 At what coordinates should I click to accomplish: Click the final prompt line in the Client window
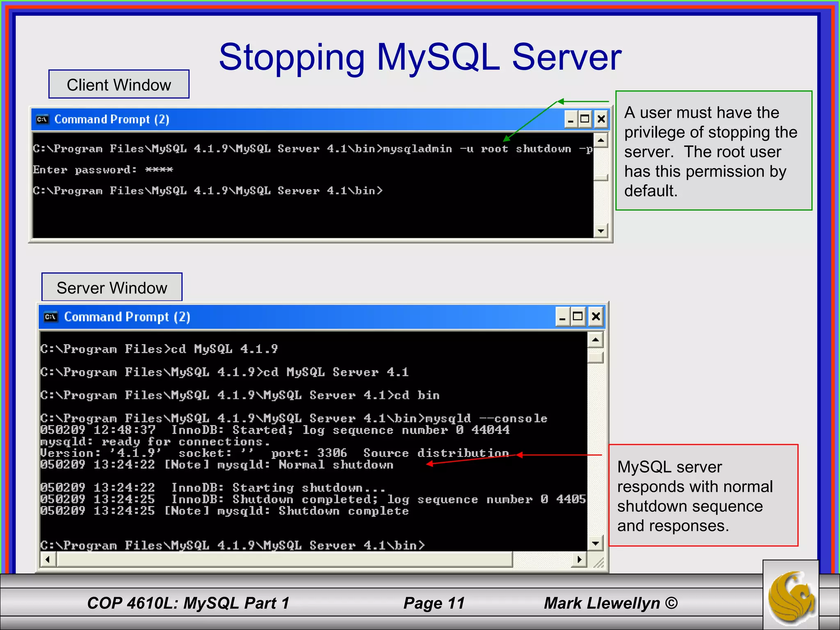pyautogui.click(x=208, y=191)
